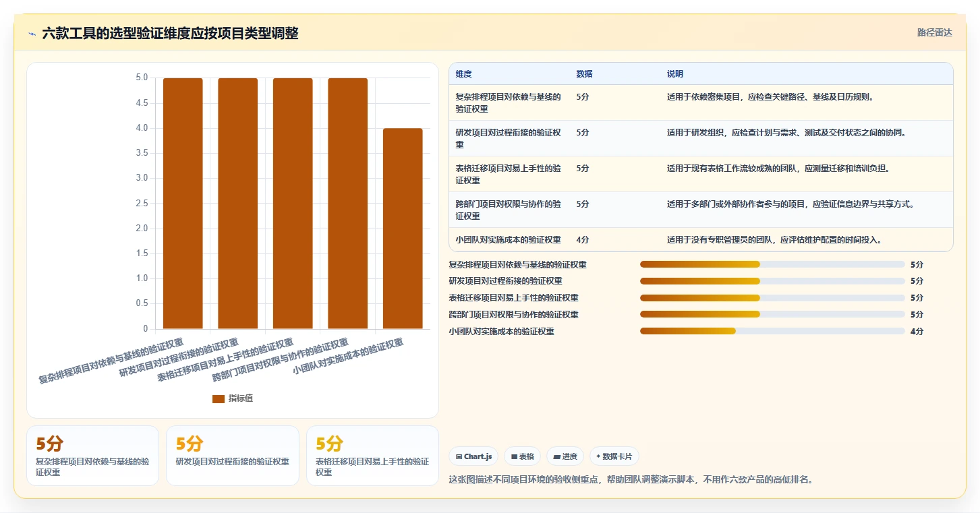Click the 4.5 y-axis tick label
980x513 pixels.
point(142,103)
